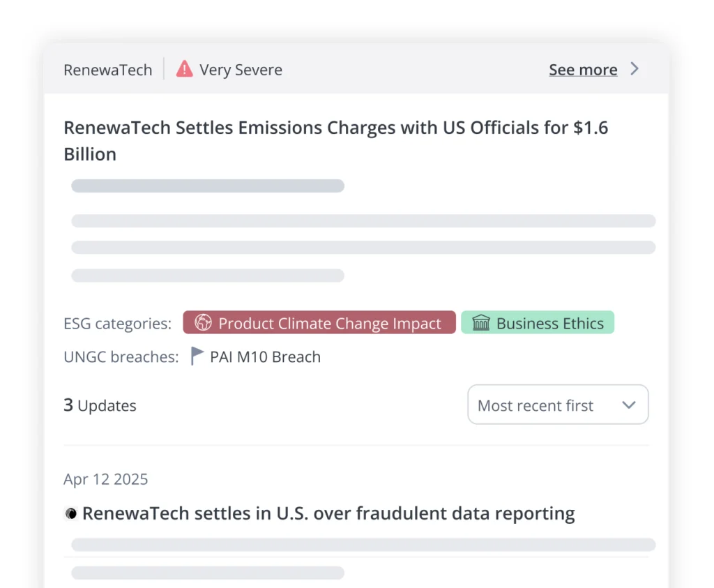Click the black news source icon

(70, 514)
